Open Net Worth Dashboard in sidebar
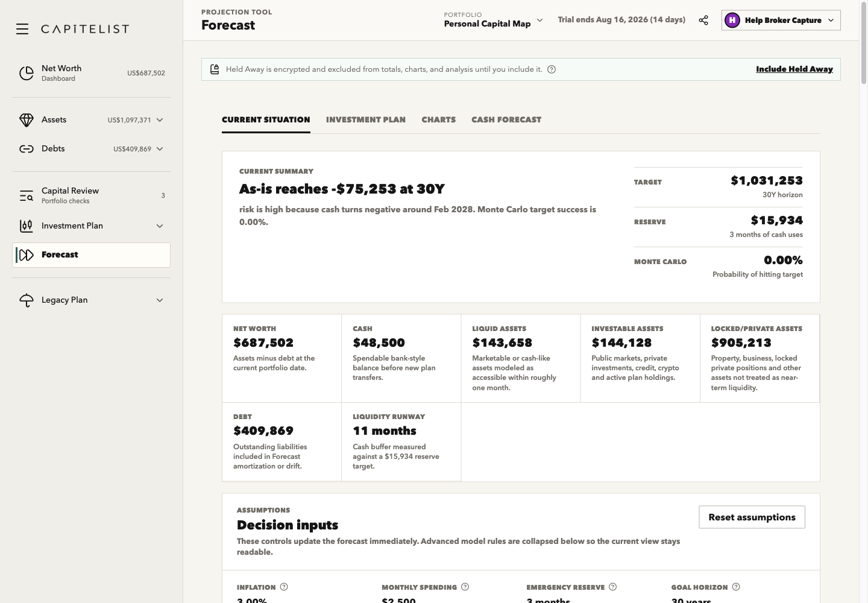The image size is (868, 603). point(91,73)
